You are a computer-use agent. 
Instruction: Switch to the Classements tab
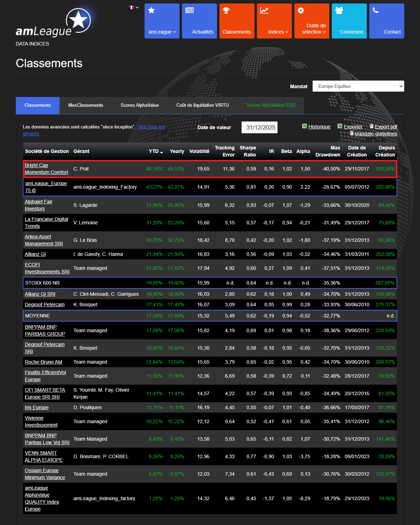37,105
